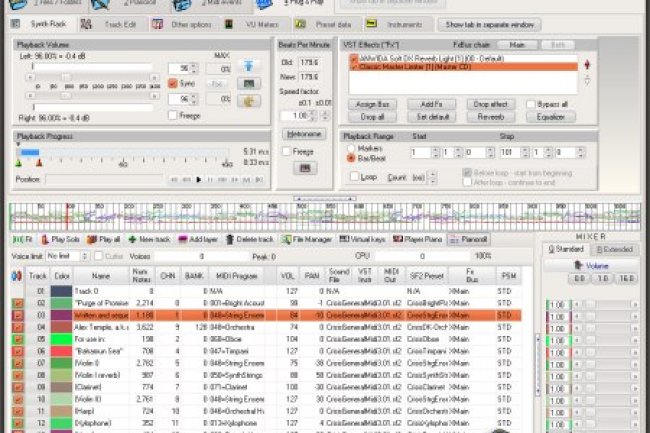The height and width of the screenshot is (433, 650).
Task: Select the Markers radio button
Action: click(351, 148)
